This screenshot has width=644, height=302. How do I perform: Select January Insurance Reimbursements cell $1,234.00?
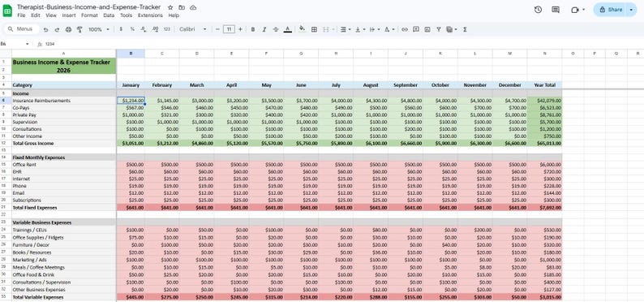[131, 101]
